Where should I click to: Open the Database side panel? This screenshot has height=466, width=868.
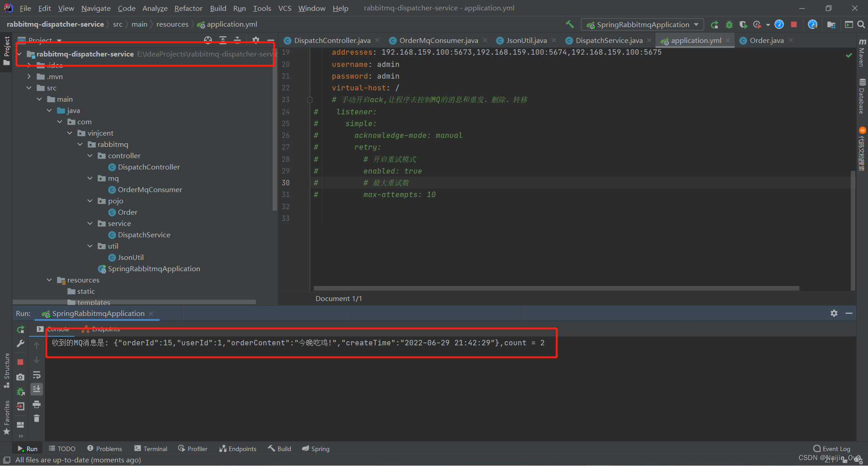(862, 96)
